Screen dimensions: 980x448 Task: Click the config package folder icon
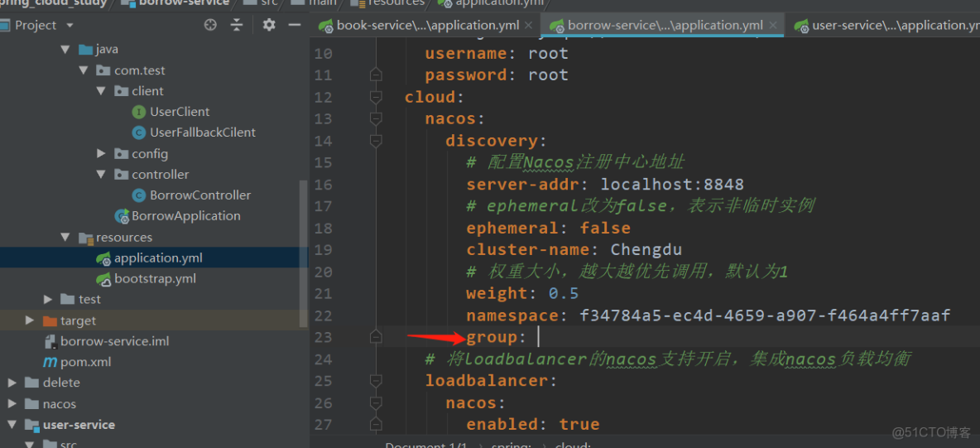tap(121, 154)
